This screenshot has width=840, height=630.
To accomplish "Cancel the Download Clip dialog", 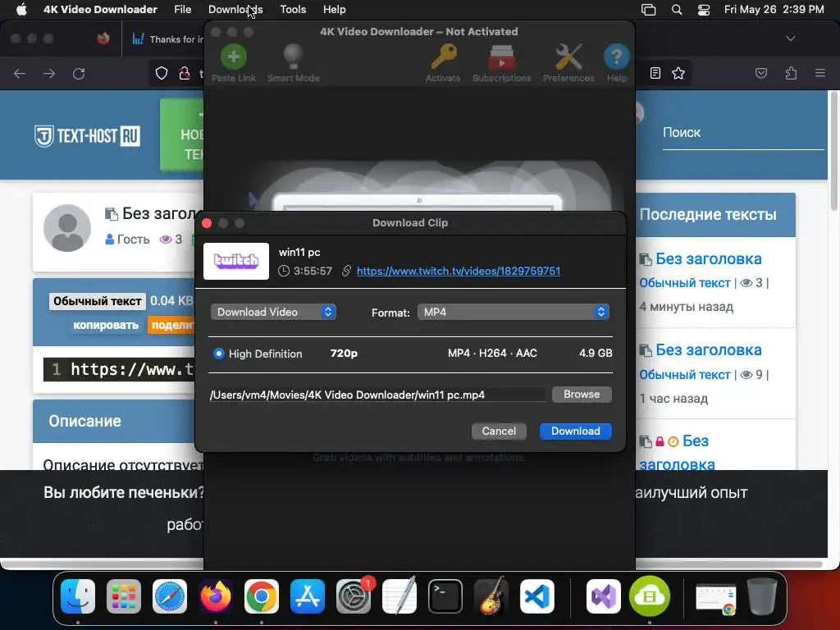I will (x=499, y=431).
